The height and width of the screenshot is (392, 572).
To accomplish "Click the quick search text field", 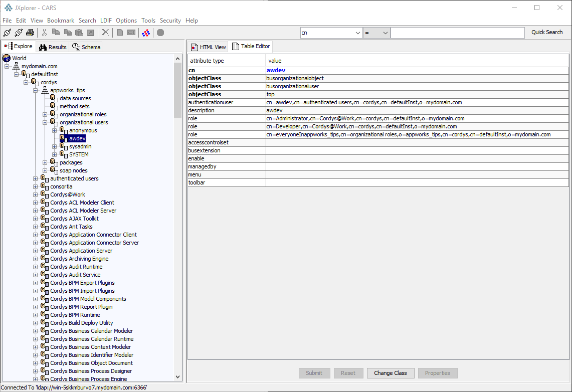I will (458, 33).
